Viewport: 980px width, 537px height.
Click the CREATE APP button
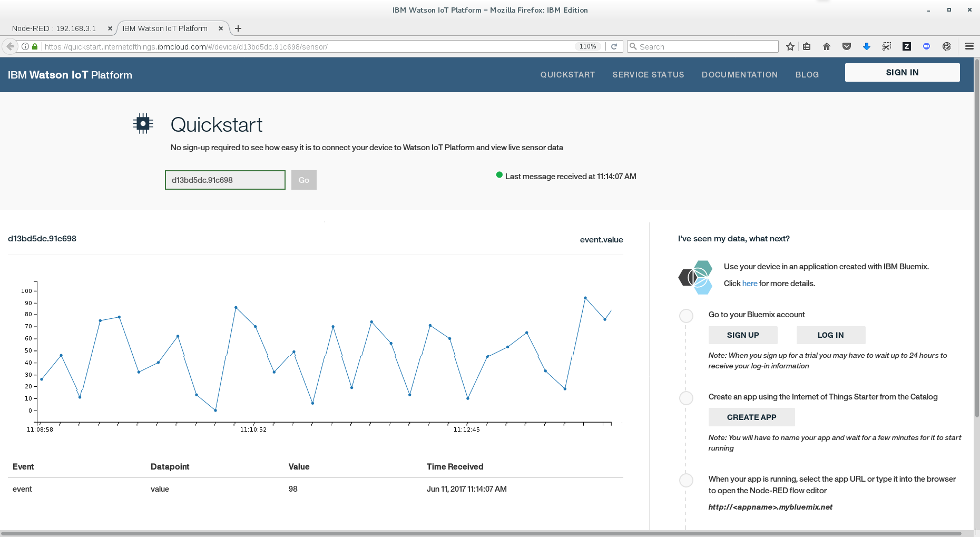752,417
